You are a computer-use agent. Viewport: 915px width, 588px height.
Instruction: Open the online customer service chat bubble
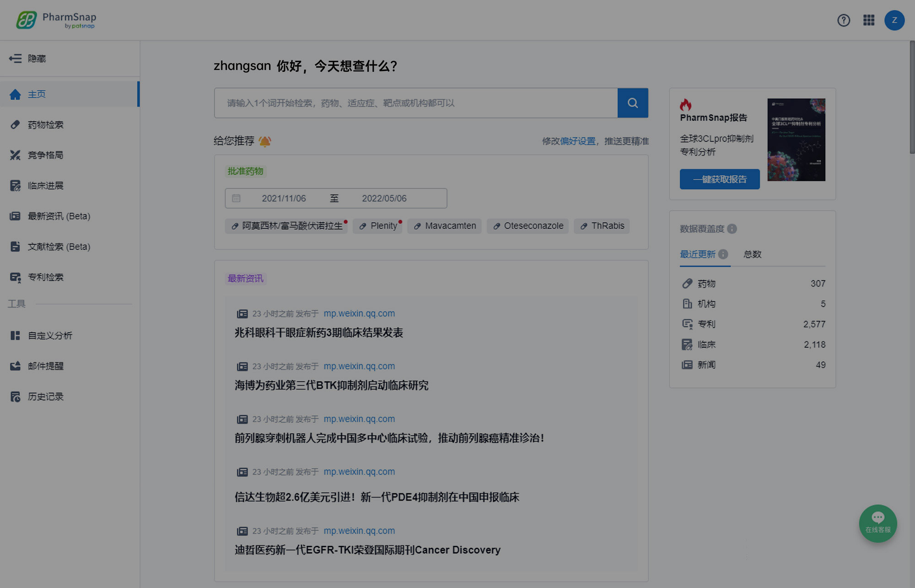coord(877,523)
